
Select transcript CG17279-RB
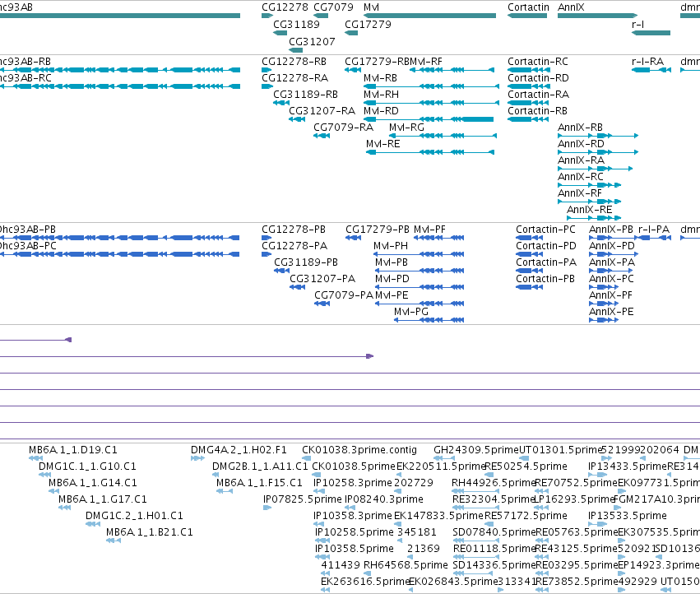tap(353, 70)
